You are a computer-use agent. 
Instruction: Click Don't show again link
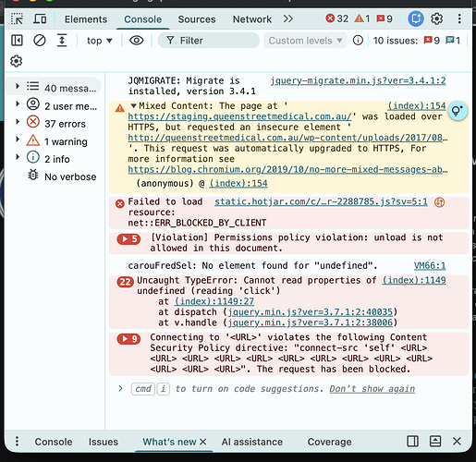pos(372,389)
